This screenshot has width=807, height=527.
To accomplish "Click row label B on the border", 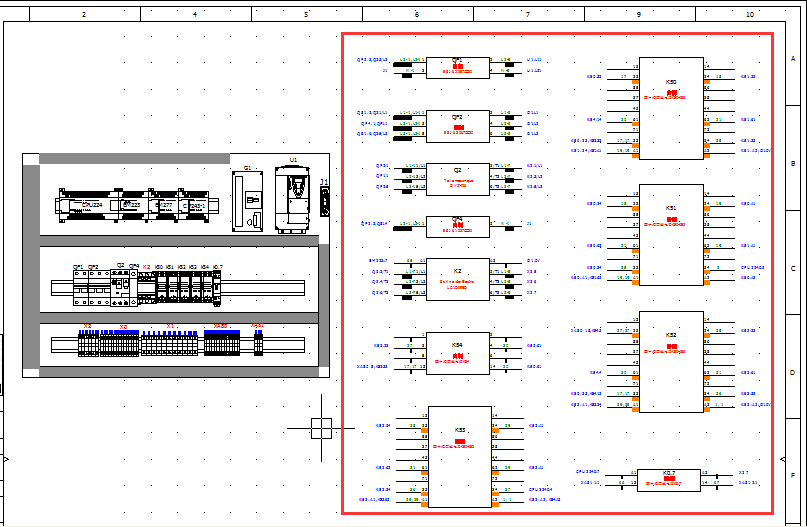I will coord(793,164).
